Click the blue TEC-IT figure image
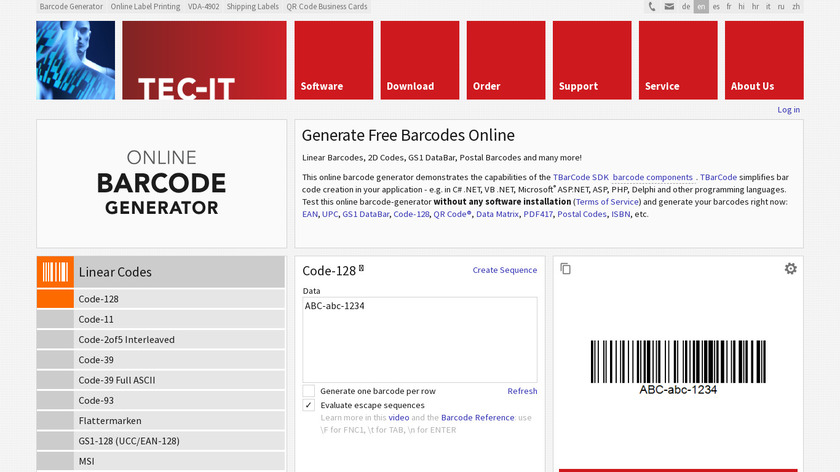840x472 pixels. click(76, 60)
